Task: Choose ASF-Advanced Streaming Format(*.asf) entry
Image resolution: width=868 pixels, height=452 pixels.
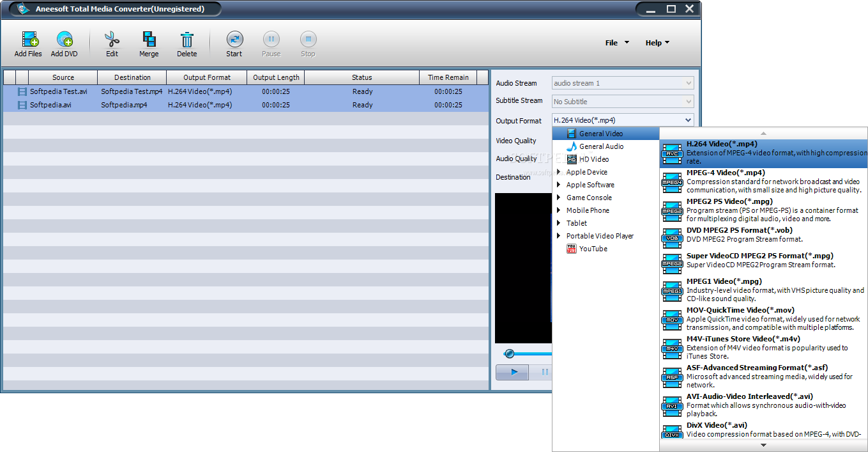Action: 763,376
